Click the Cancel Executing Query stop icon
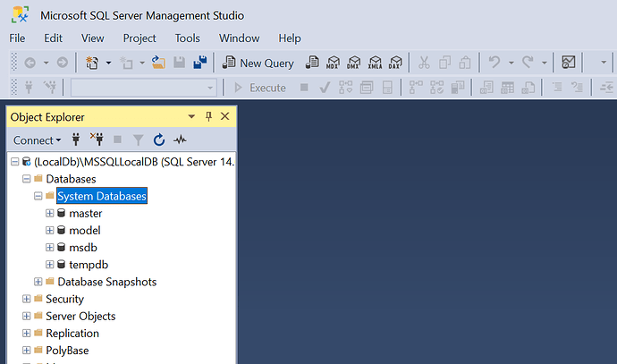The width and height of the screenshot is (617, 364). tap(304, 87)
